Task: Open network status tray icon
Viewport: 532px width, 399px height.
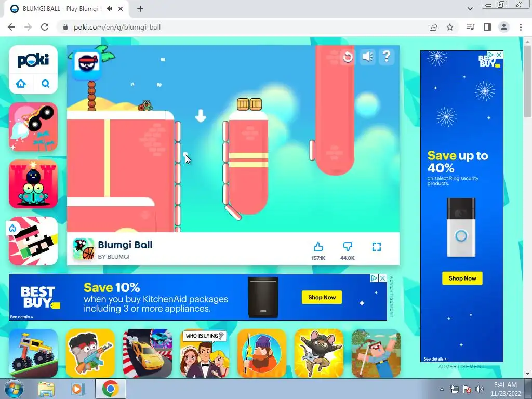Action: 454,389
